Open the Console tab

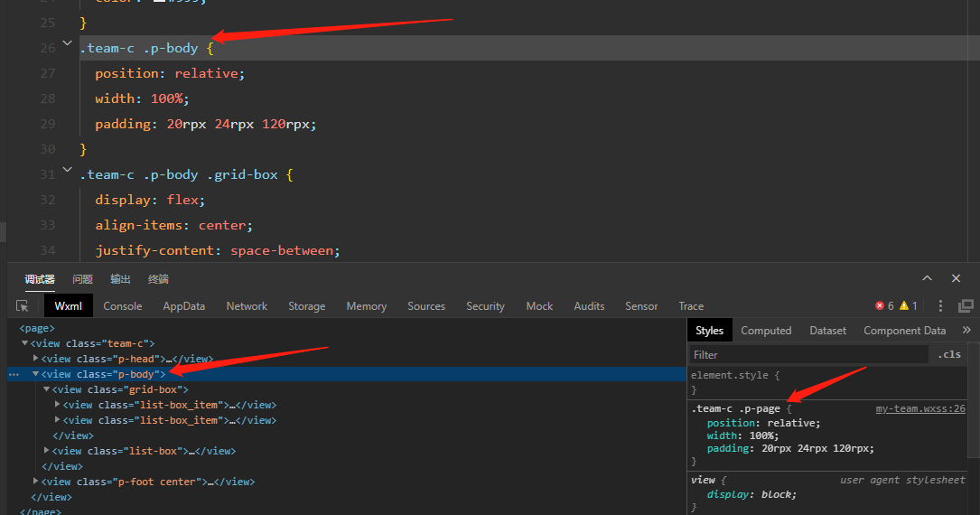123,305
